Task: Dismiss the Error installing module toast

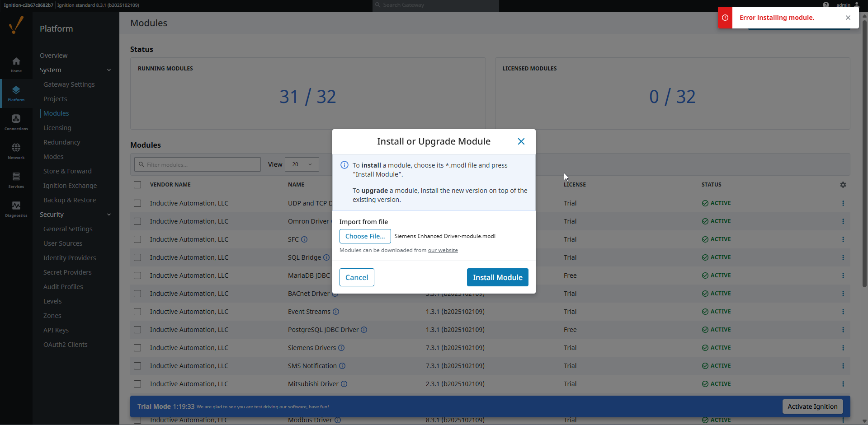Action: coord(848,18)
